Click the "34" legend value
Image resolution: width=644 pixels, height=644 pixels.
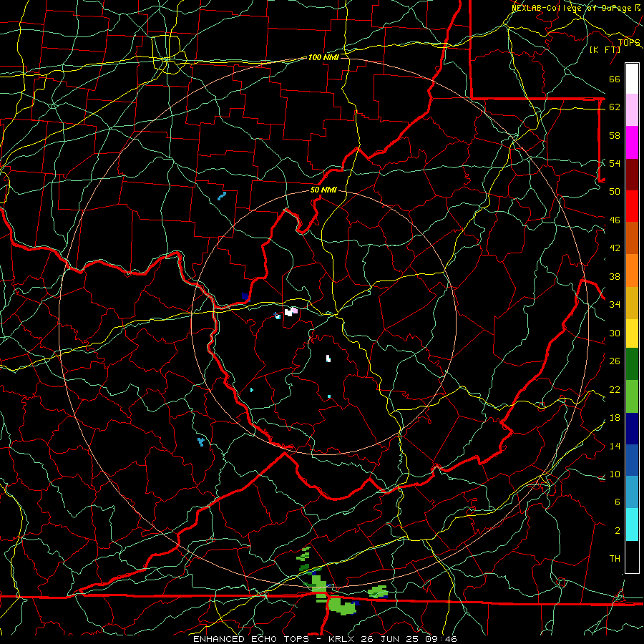[x=615, y=305]
